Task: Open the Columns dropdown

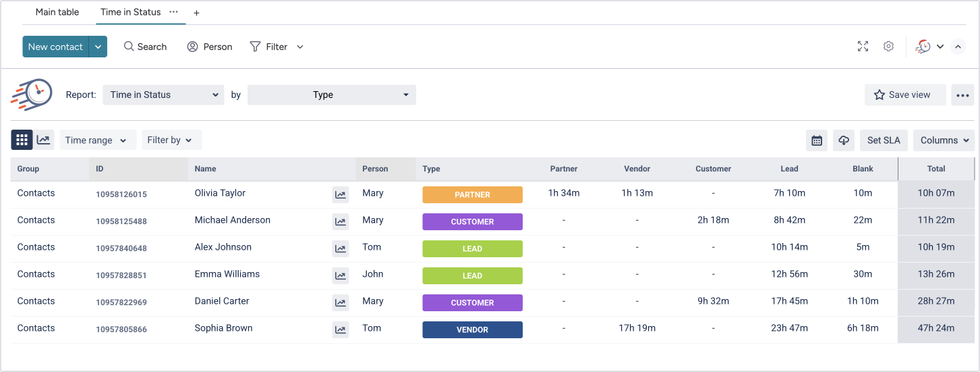Action: (x=944, y=140)
